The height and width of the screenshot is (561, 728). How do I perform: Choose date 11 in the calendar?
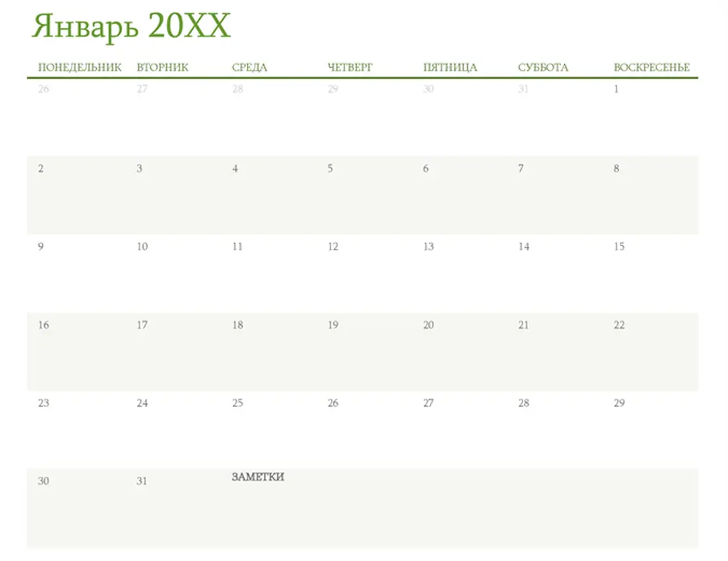[238, 247]
